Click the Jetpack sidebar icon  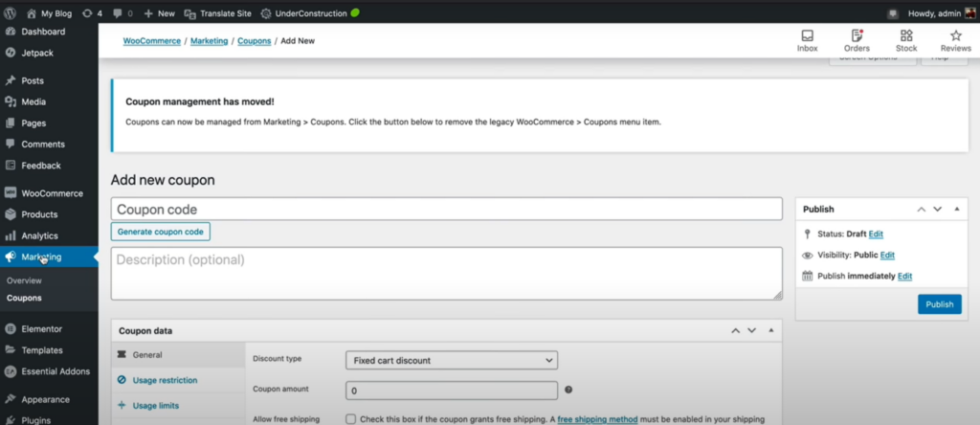pos(10,54)
